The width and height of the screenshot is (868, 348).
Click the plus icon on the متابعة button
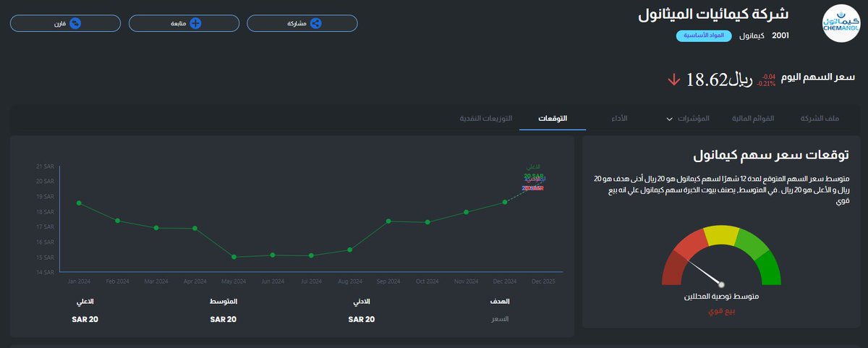tap(195, 23)
